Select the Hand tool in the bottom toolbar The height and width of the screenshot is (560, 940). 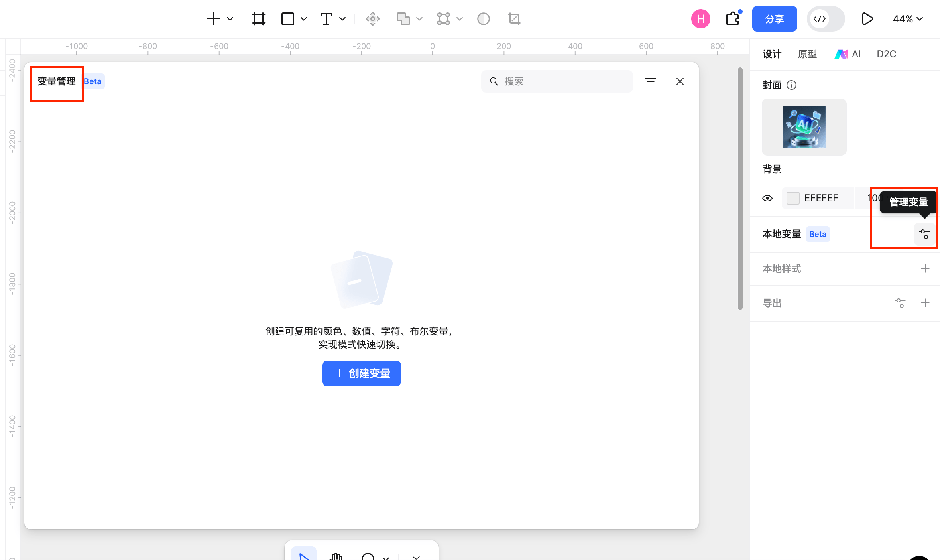(x=336, y=557)
